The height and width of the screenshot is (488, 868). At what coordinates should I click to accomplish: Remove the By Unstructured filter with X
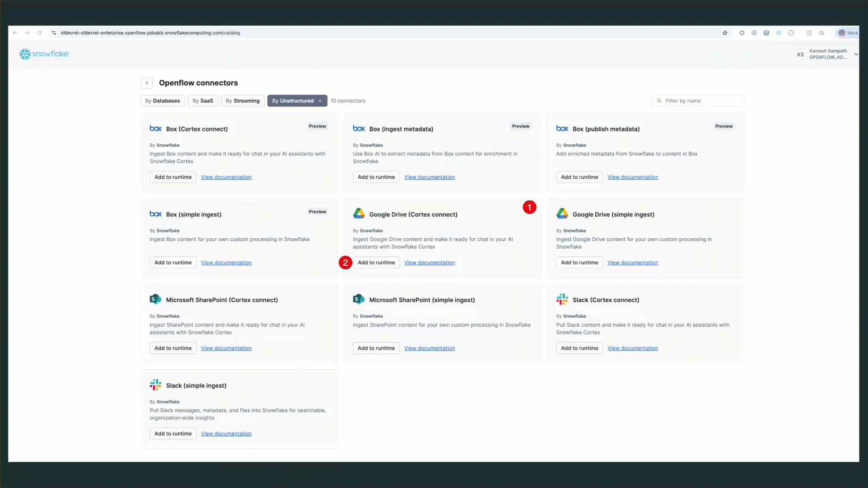(x=320, y=101)
